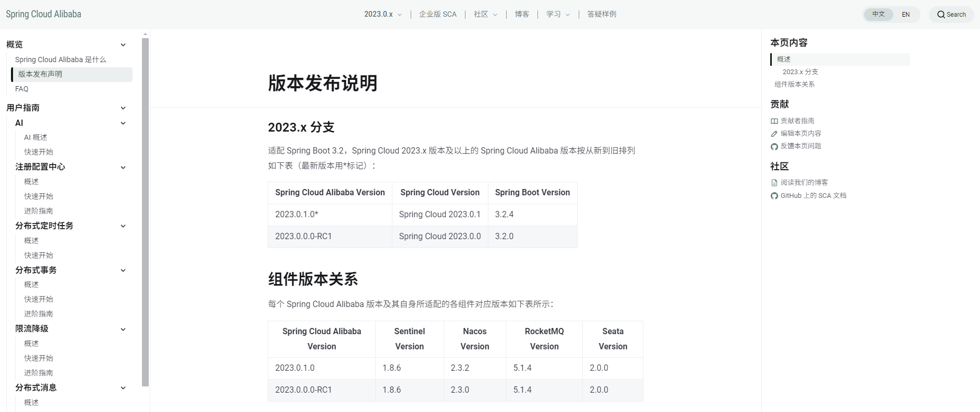980x412 pixels.
Task: Open the 2023.0.x version dropdown
Action: pyautogui.click(x=383, y=14)
